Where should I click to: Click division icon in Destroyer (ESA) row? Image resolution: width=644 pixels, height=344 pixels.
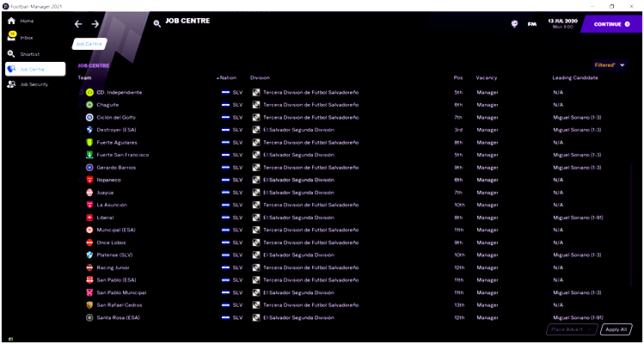coord(256,130)
